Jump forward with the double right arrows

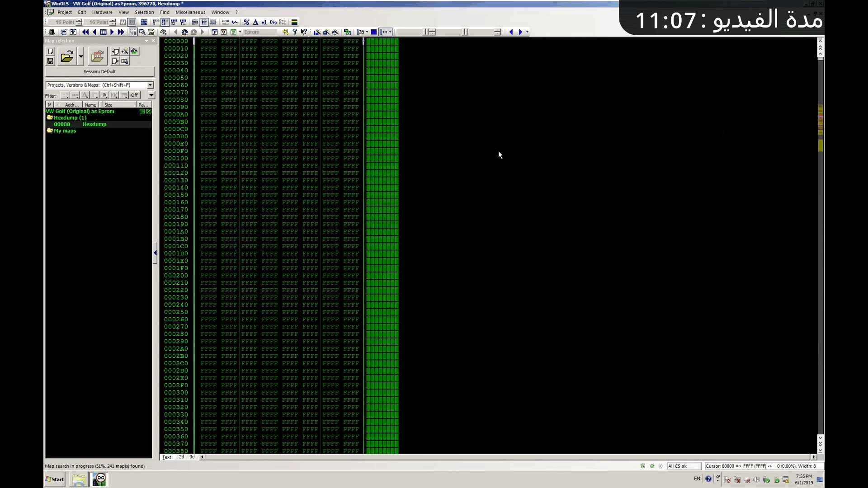(121, 32)
